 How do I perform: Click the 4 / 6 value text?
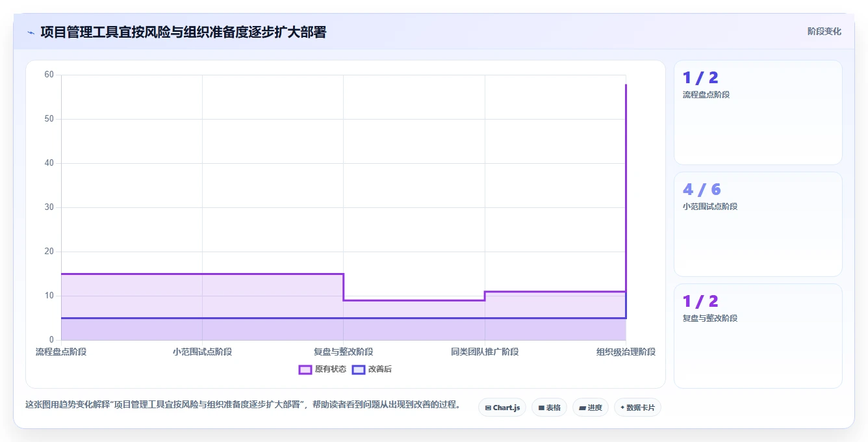[x=702, y=189]
